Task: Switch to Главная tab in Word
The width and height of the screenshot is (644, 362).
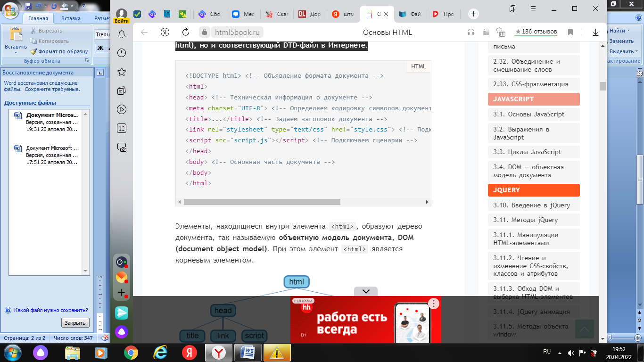Action: (x=38, y=18)
